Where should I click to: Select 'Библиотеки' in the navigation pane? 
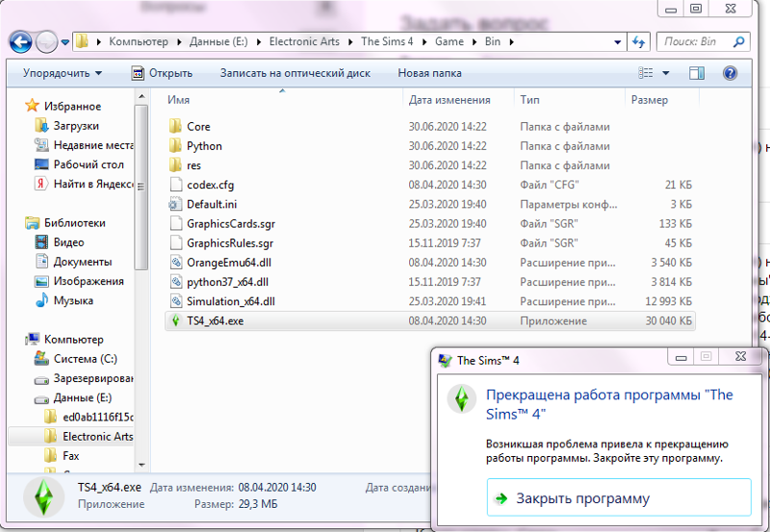(x=65, y=223)
